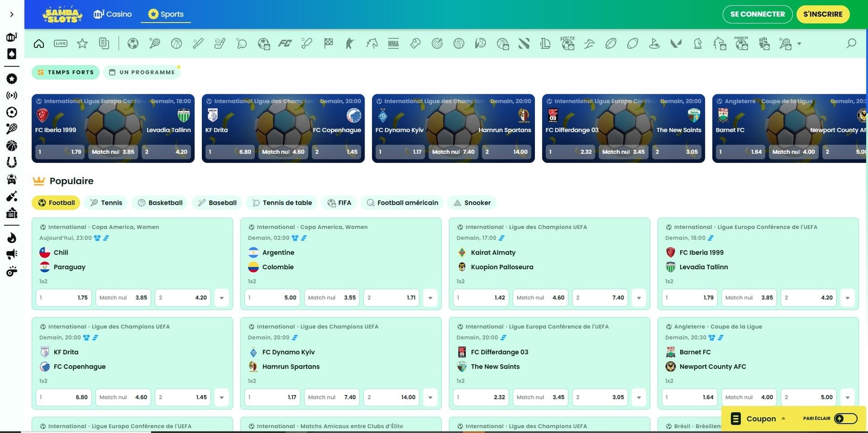The width and height of the screenshot is (868, 433).
Task: Expand more markets for KF Drita match card
Action: (221, 397)
